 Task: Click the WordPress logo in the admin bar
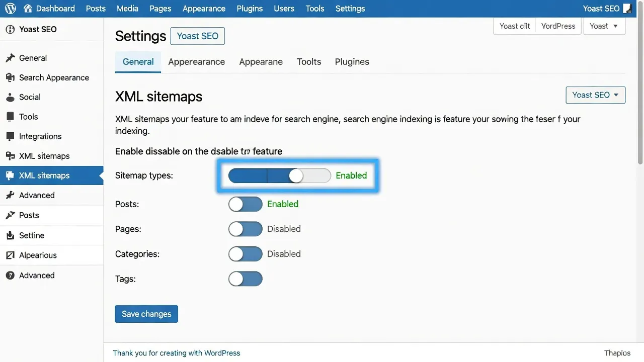pyautogui.click(x=11, y=9)
